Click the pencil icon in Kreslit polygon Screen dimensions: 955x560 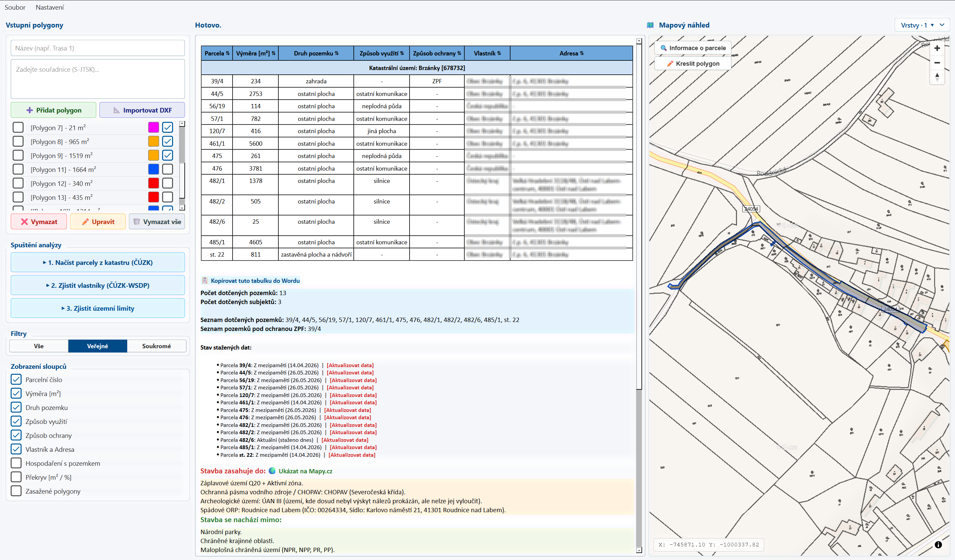click(670, 64)
